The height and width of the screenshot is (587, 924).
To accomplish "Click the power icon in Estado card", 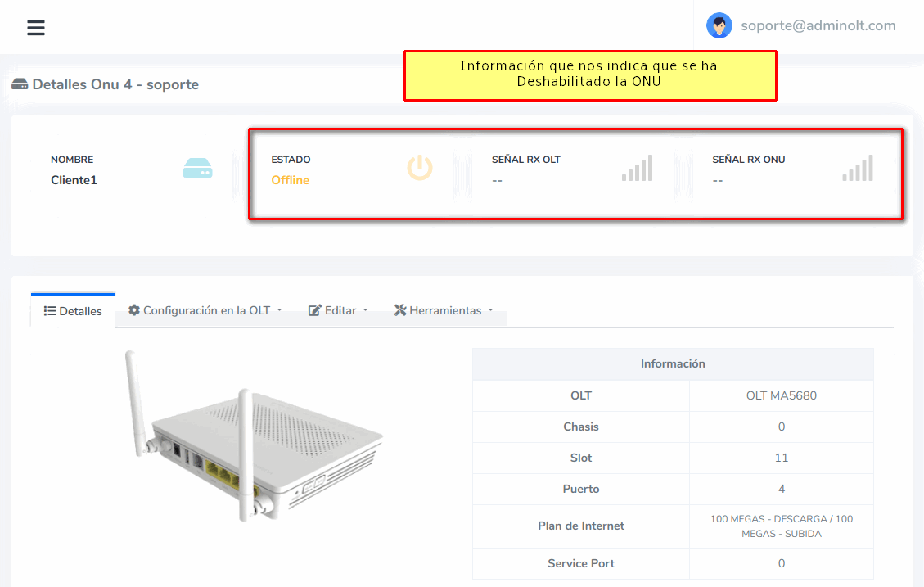I will 420,169.
